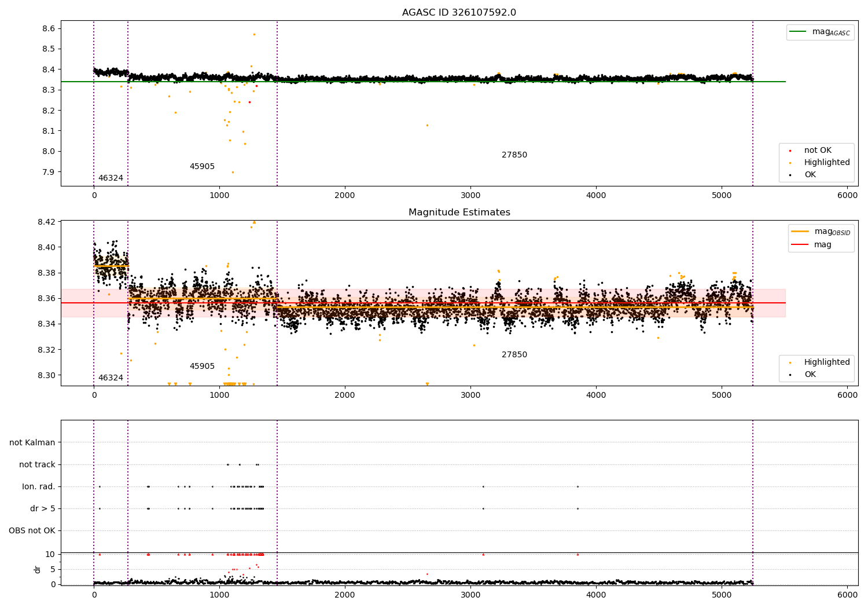Click the lowest orange outlier near 7.9 magnitude
This screenshot has width=868, height=608.
(233, 172)
